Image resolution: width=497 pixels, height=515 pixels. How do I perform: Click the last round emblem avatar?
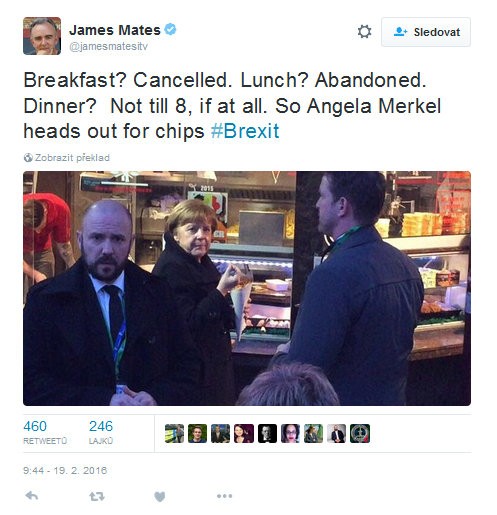pyautogui.click(x=360, y=433)
